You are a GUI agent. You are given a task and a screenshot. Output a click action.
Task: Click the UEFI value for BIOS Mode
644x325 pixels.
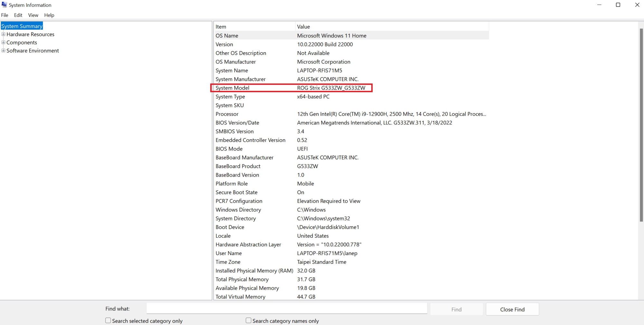point(302,149)
